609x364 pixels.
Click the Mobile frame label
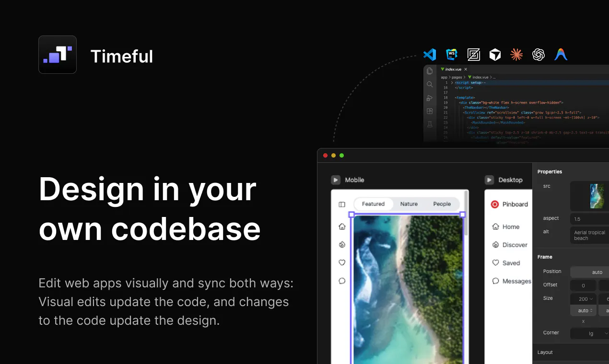click(354, 180)
